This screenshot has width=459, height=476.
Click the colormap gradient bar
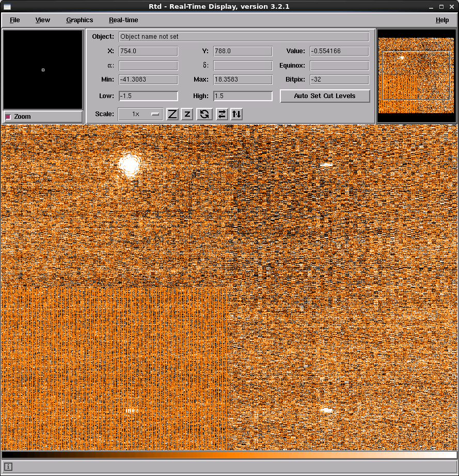229,455
